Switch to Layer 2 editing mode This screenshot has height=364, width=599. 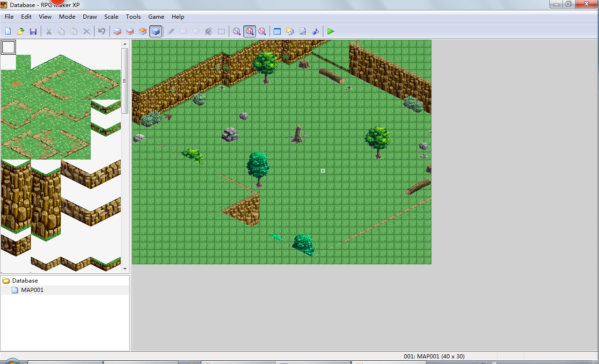tap(130, 31)
